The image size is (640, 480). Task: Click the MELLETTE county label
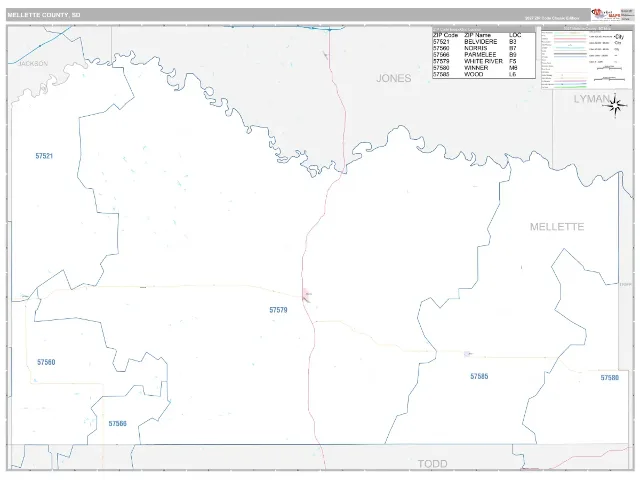557,227
